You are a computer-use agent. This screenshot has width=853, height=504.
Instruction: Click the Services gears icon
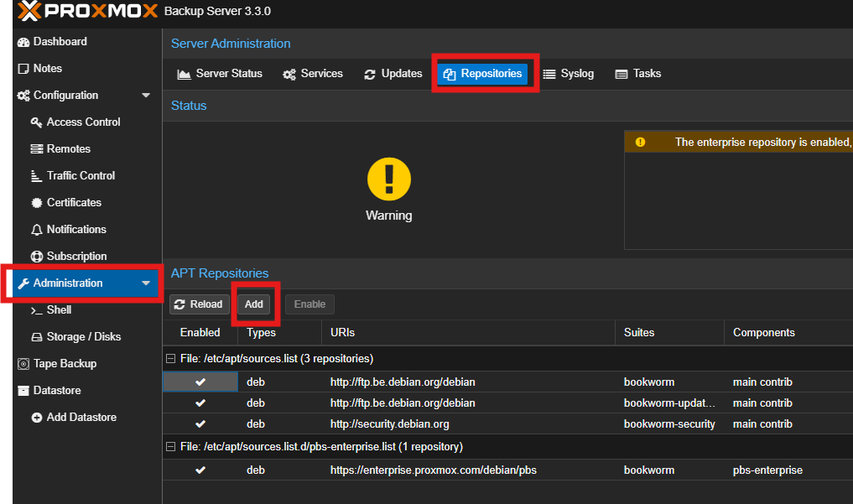pyautogui.click(x=289, y=75)
